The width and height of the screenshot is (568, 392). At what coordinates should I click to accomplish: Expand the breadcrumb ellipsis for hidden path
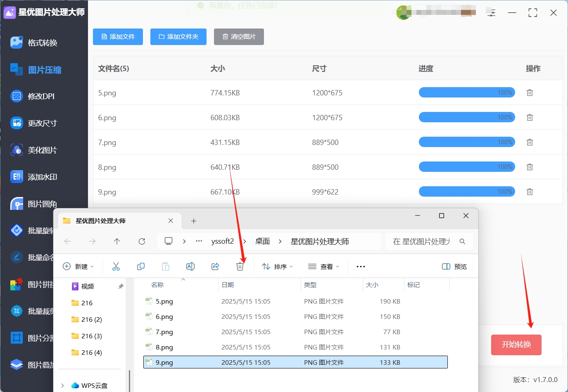coord(199,241)
